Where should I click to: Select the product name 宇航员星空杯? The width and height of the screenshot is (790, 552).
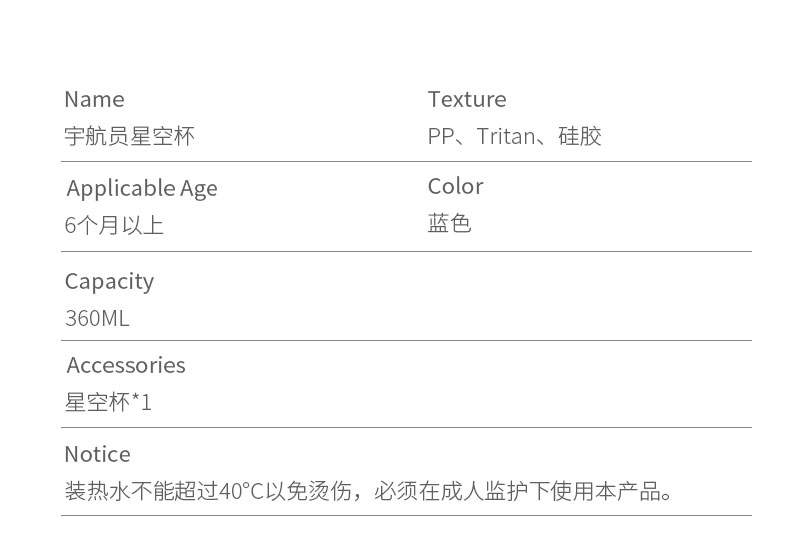coord(129,136)
